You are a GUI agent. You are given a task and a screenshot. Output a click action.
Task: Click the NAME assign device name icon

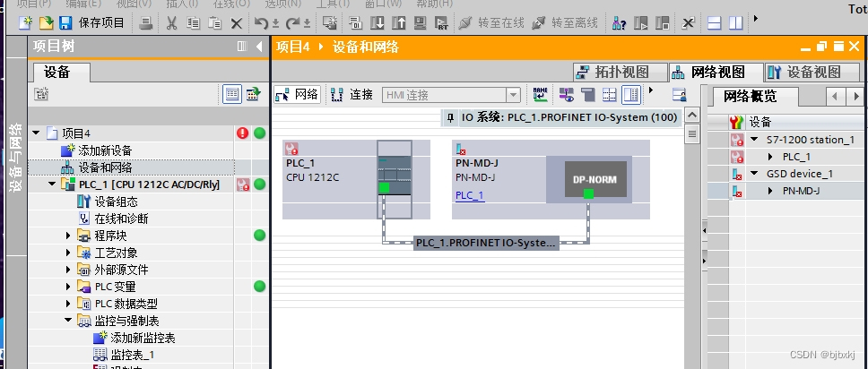tap(540, 95)
